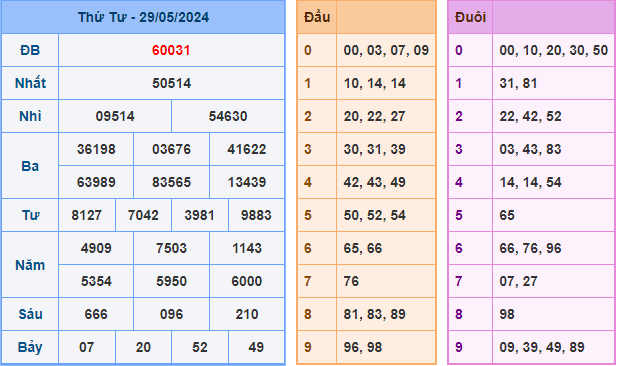This screenshot has height=366, width=617.
Task: Select third prize number 03676
Action: (172, 149)
